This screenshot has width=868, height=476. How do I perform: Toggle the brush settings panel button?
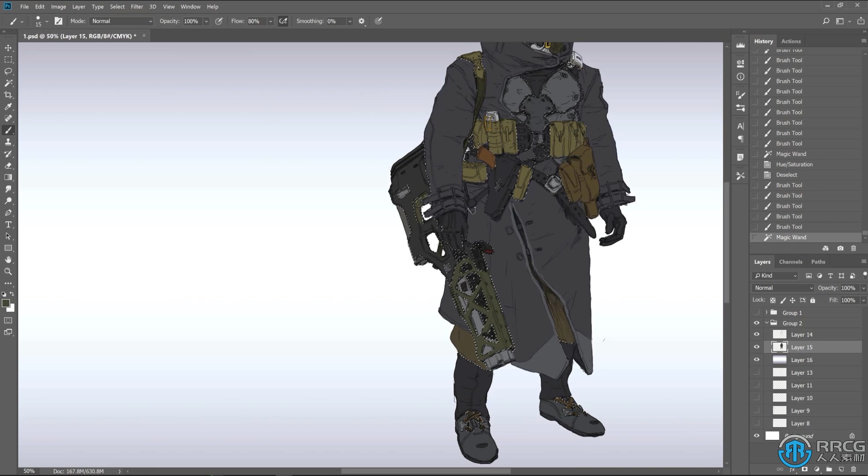[59, 21]
